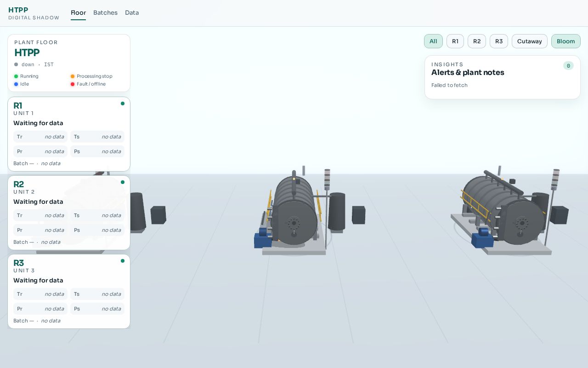
Task: Focus the camera on R3
Action: pos(499,41)
